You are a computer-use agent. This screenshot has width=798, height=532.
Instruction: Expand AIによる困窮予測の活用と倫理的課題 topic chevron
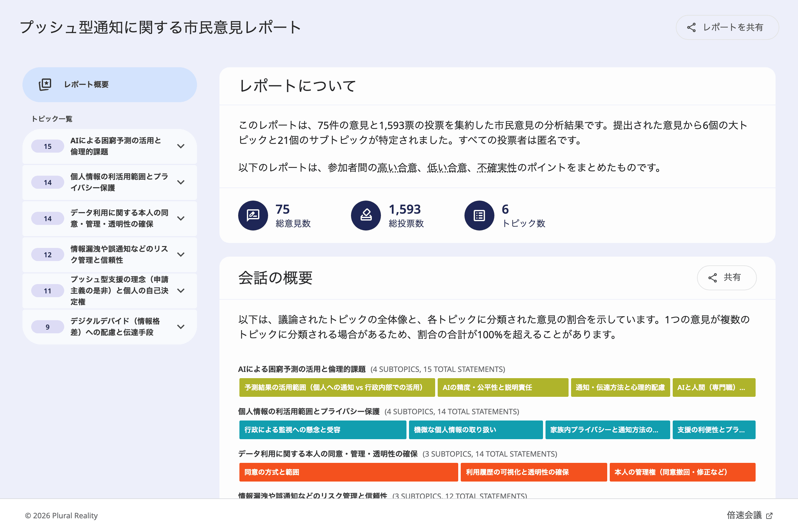tap(181, 146)
